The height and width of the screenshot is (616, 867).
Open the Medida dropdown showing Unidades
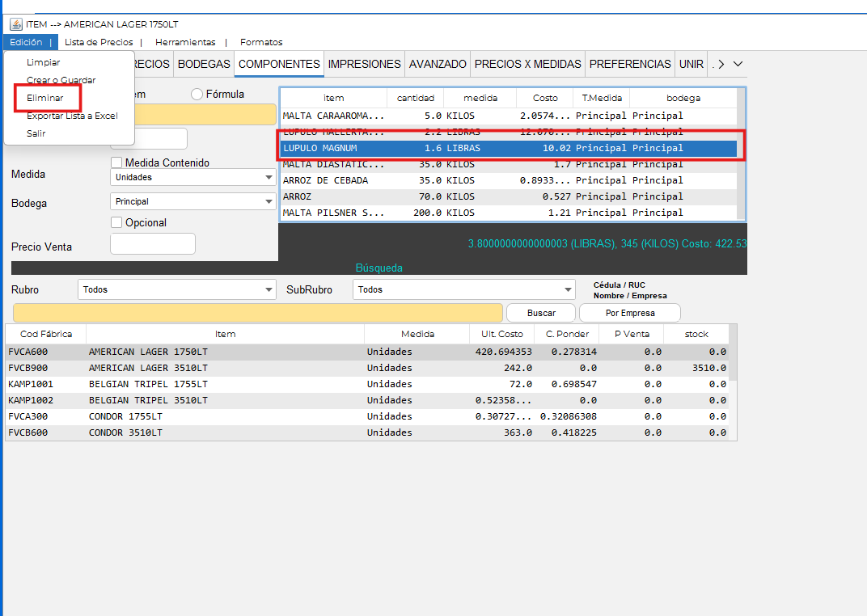click(193, 177)
